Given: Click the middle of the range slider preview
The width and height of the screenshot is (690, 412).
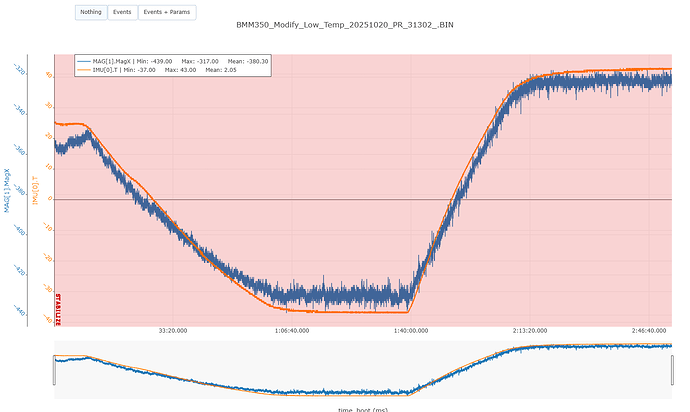Looking at the screenshot, I should click(363, 369).
